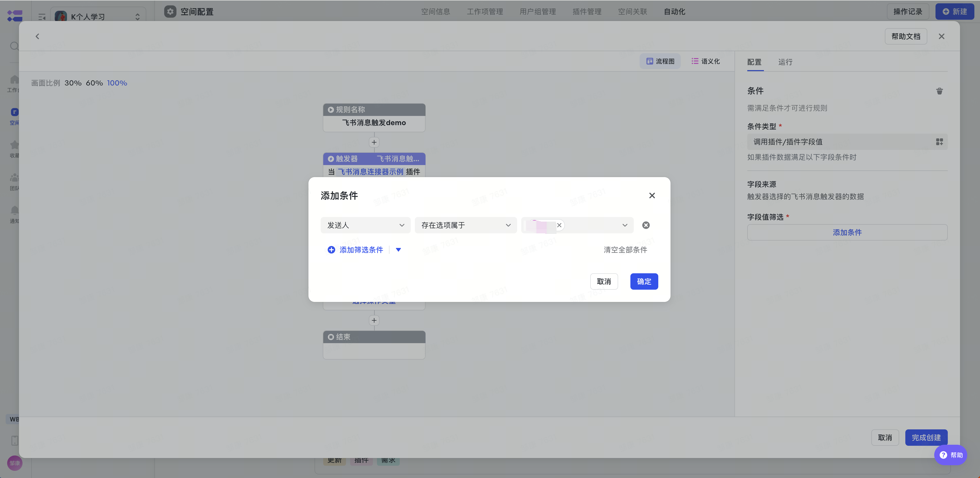
Task: Select the 运行 tab
Action: tap(785, 62)
